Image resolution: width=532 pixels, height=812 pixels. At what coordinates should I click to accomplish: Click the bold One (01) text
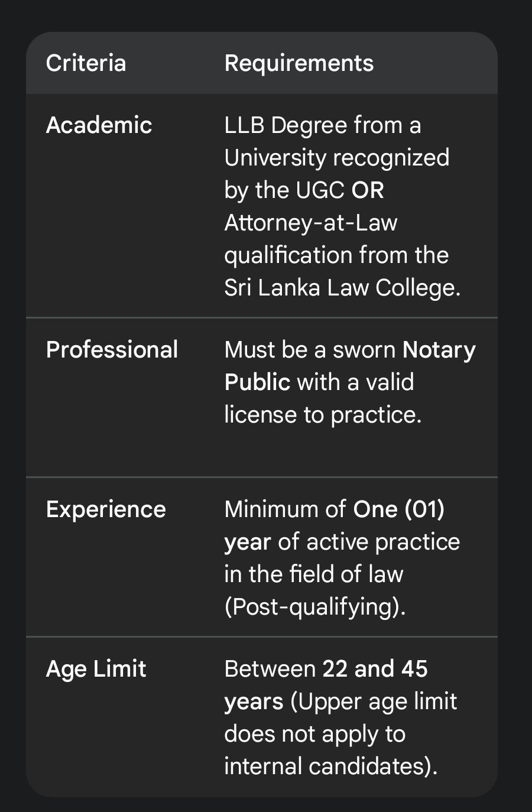pos(398,509)
